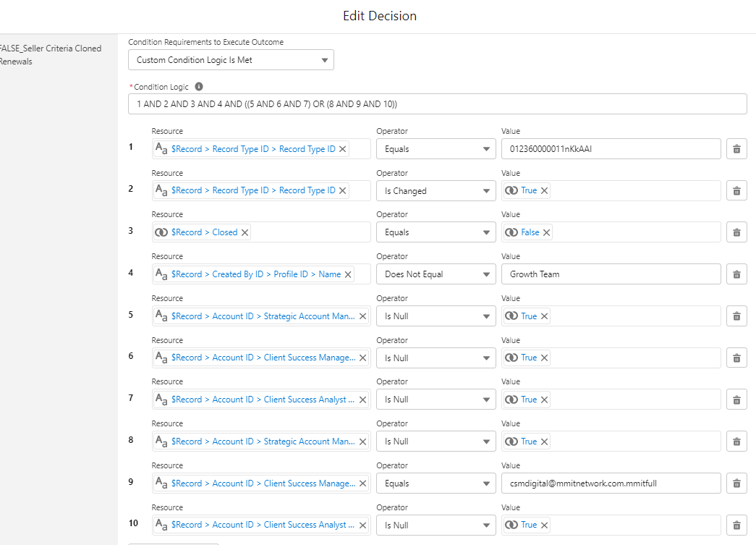Click the record type ID value field

point(611,149)
